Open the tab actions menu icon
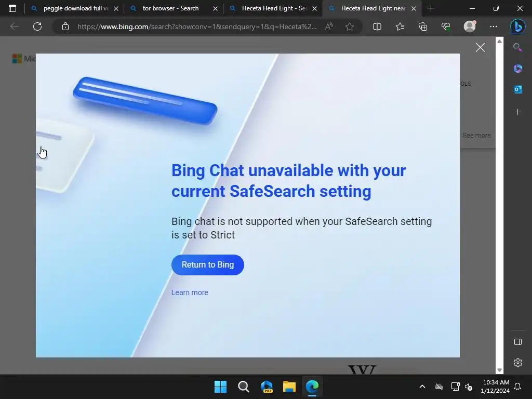532x399 pixels. [12, 8]
